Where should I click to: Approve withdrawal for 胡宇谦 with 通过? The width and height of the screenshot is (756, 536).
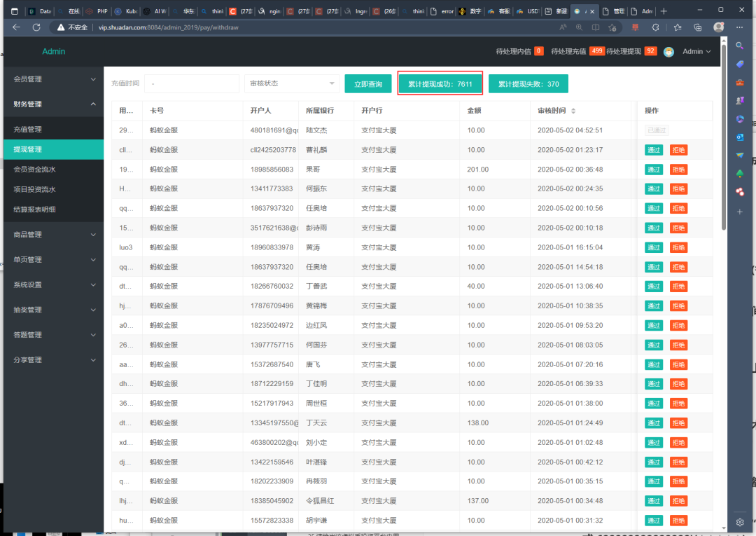(x=653, y=521)
